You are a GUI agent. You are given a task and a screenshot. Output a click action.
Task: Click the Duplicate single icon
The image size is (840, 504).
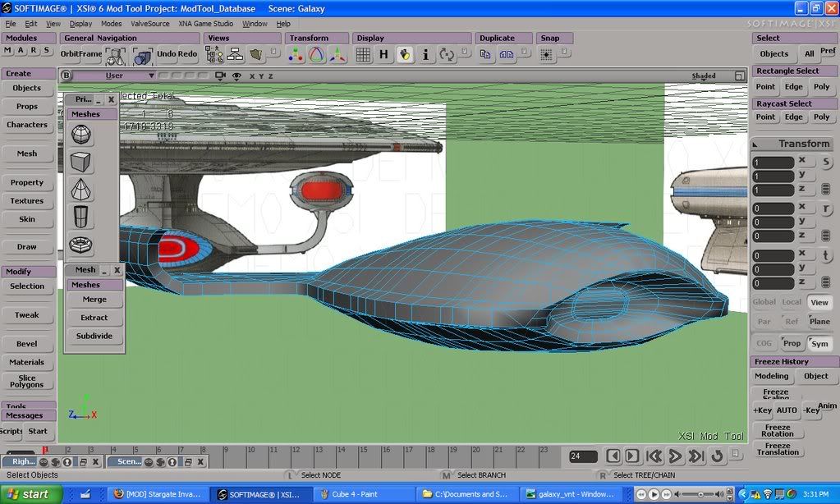485,54
